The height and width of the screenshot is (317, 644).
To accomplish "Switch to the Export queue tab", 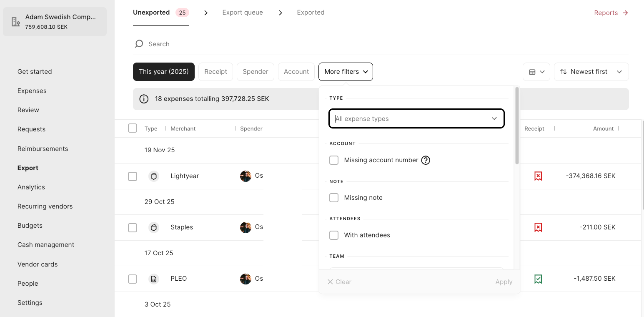I will [x=243, y=13].
